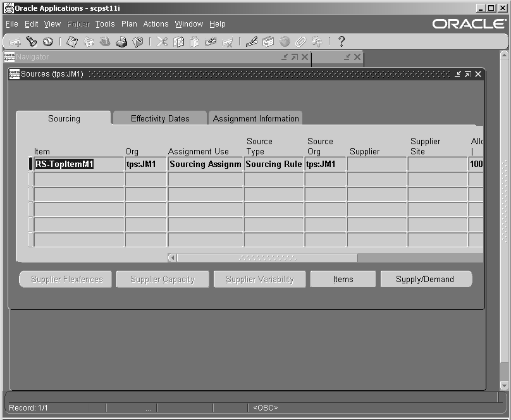This screenshot has width=511, height=420.
Task: Click the Find flashlight toolbar icon
Action: 32,42
